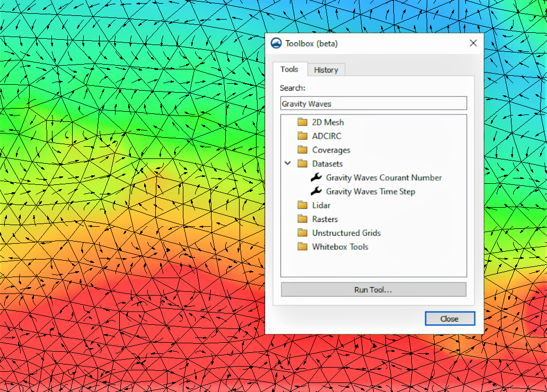Switch to the Tools tab
Screen dimensions: 547x392
289,69
